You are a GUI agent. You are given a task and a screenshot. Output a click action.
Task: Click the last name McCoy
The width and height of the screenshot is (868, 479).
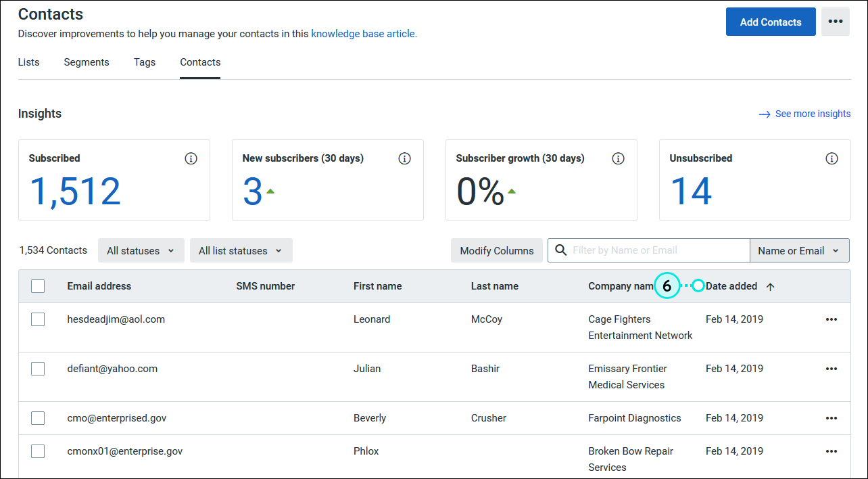pyautogui.click(x=487, y=319)
